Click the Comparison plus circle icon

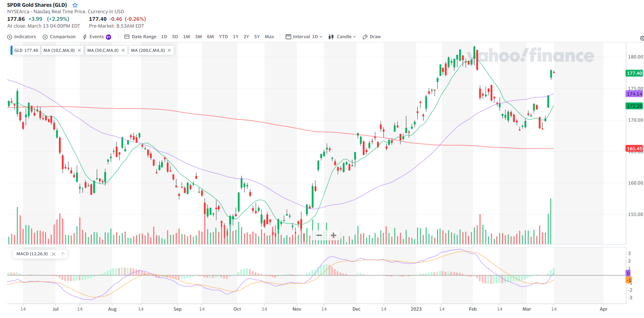45,37
